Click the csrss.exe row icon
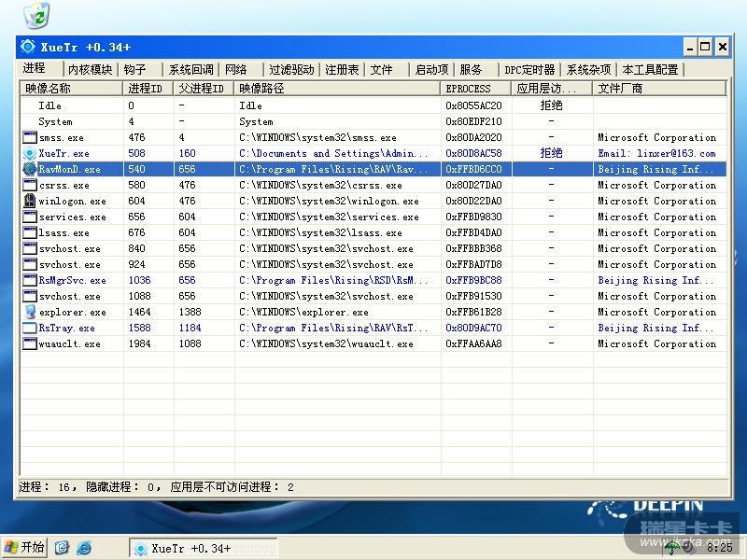747x560 pixels. coord(30,185)
